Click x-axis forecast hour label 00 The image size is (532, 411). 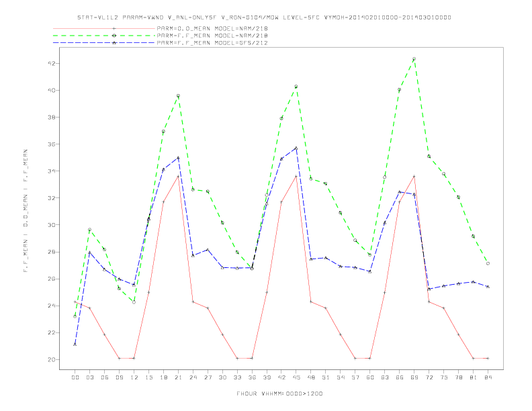coord(75,377)
